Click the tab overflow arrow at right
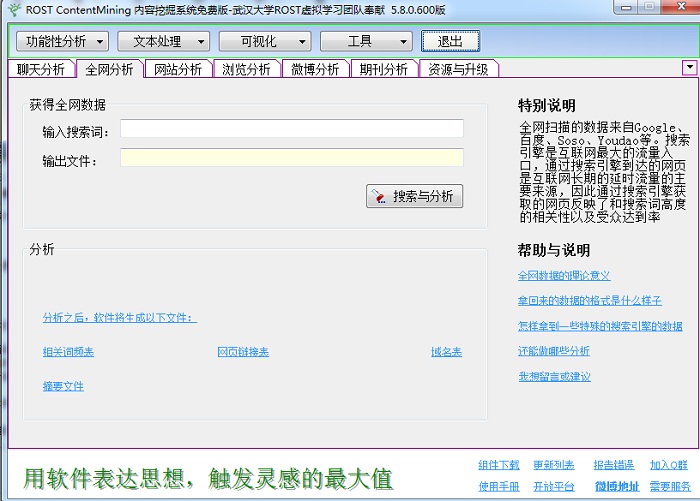 (x=689, y=67)
